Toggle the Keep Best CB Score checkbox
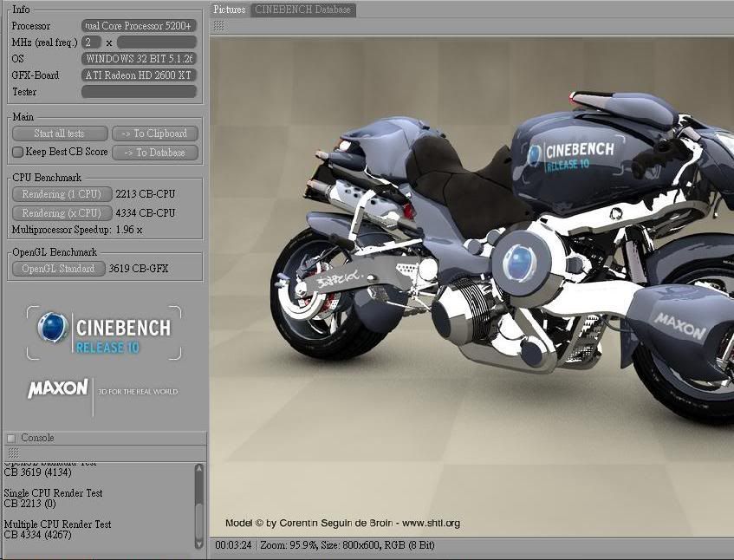Image resolution: width=734 pixels, height=560 pixels. click(17, 152)
